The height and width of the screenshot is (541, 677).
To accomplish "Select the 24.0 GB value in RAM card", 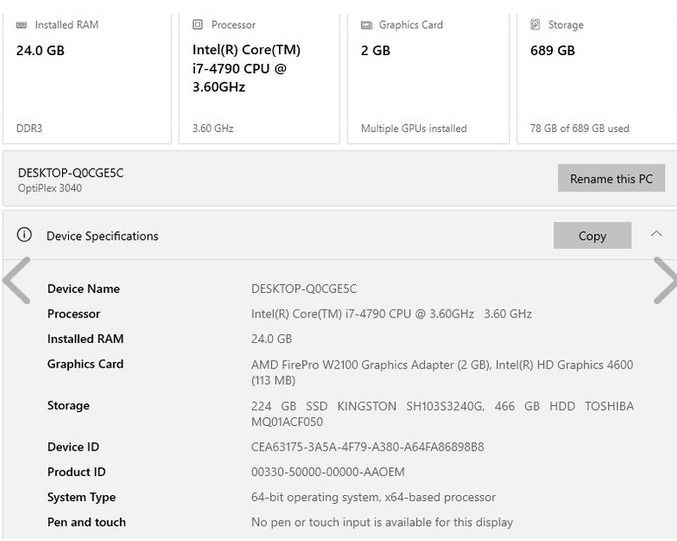I will 40,51.
